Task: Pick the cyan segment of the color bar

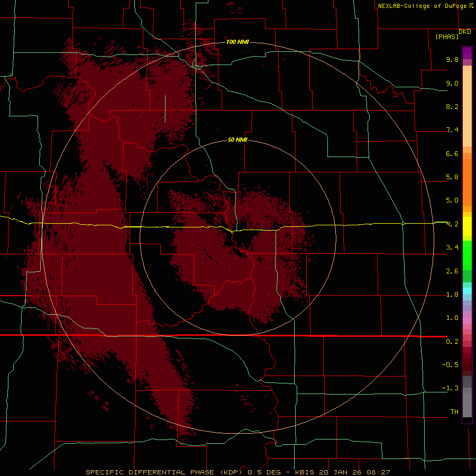Action: click(x=467, y=291)
